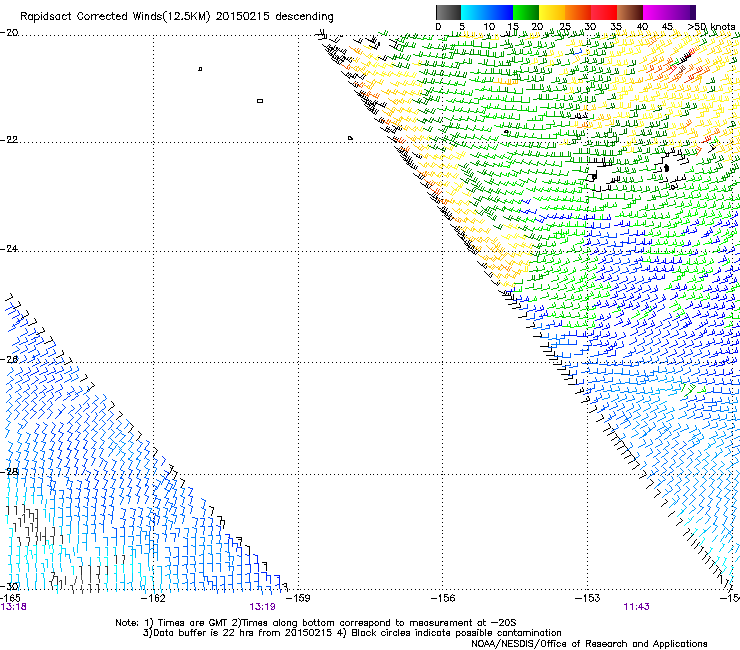Click the longitude label '-165'
The width and height of the screenshot is (740, 650).
coord(10,598)
